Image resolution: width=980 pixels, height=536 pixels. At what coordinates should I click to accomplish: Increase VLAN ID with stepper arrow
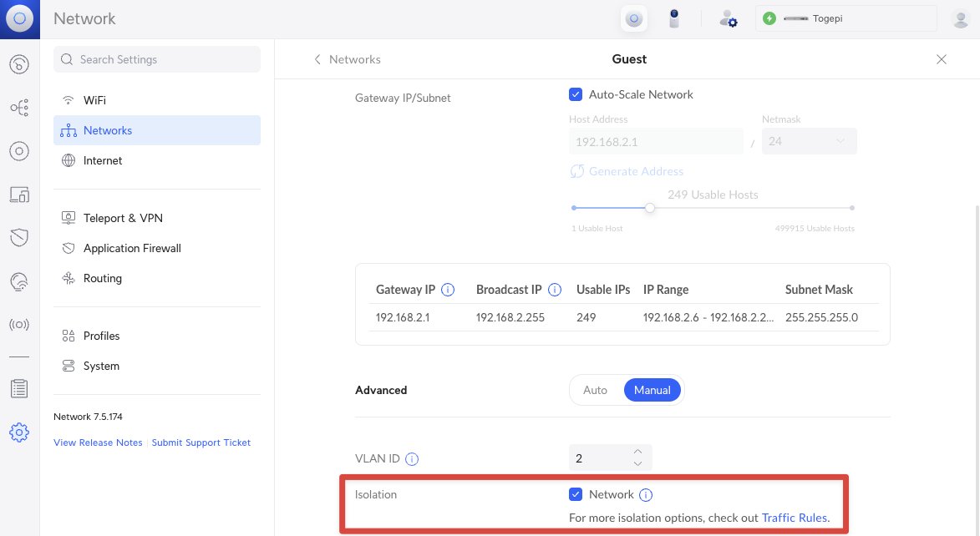(637, 452)
